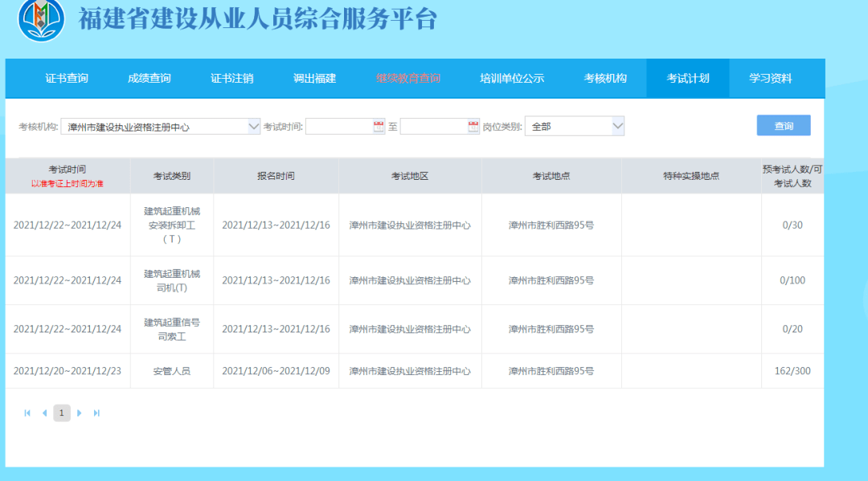Click the 0/100 headcount cell
The height and width of the screenshot is (481, 868).
(792, 280)
